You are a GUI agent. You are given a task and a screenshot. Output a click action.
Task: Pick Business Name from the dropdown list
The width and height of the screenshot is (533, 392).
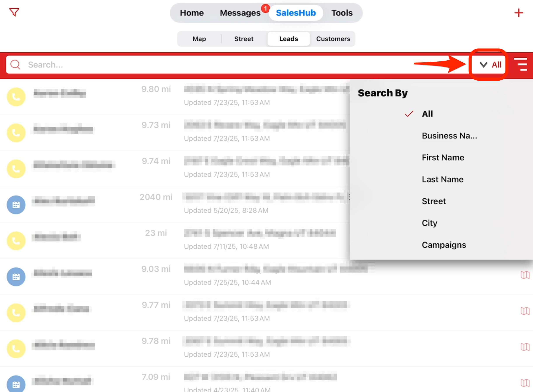[x=449, y=136]
